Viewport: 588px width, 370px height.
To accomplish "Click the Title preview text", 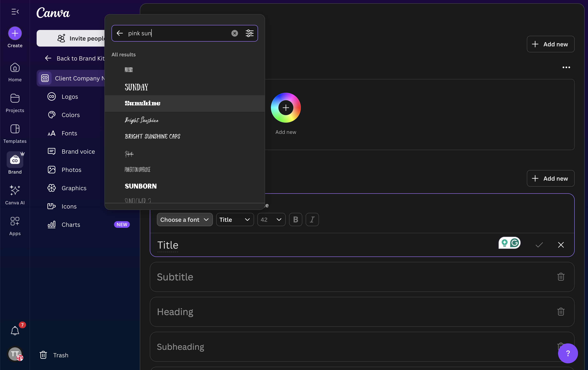I will pyautogui.click(x=168, y=245).
